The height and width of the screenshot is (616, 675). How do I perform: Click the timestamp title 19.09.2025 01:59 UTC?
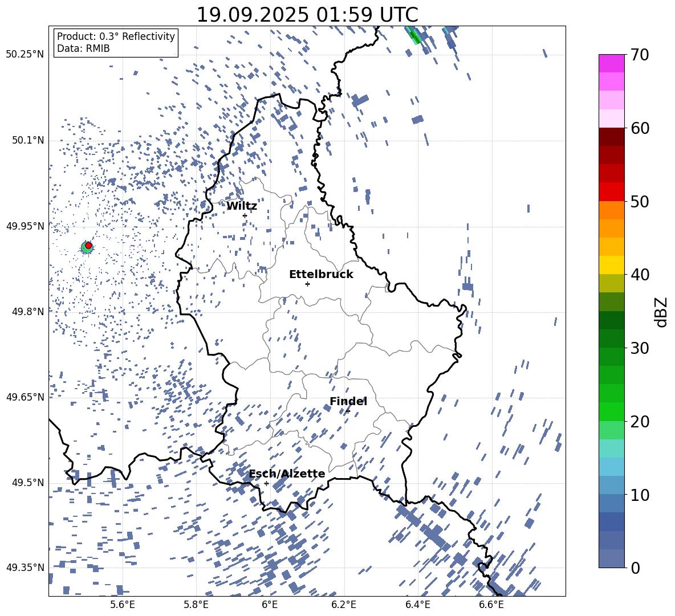tap(307, 15)
